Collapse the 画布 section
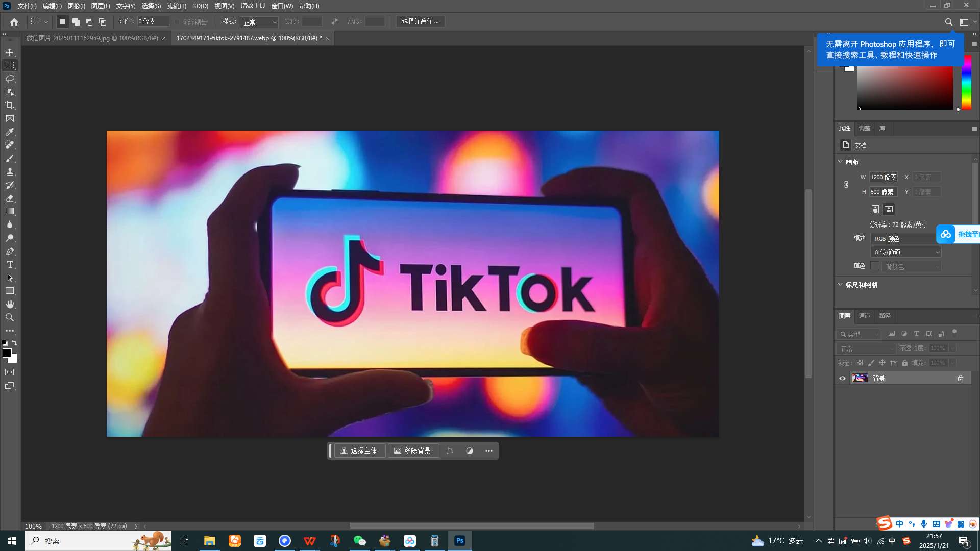Viewport: 980px width, 551px height. coord(840,162)
